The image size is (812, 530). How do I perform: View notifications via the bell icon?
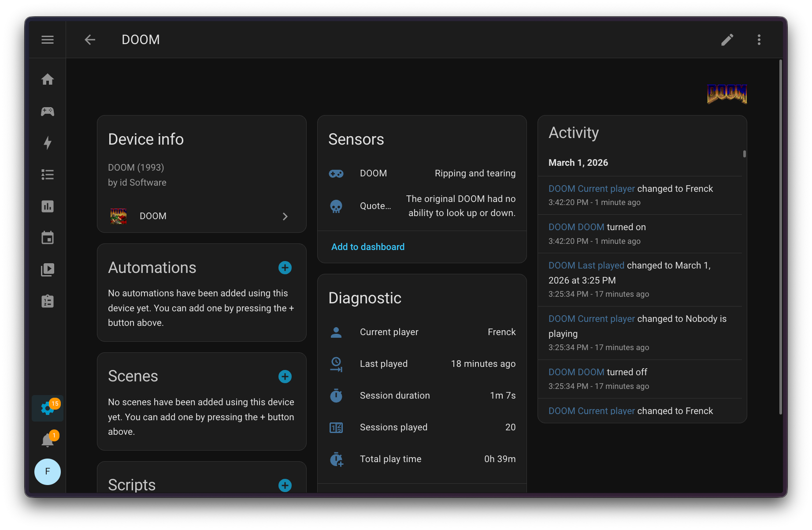[x=47, y=440]
